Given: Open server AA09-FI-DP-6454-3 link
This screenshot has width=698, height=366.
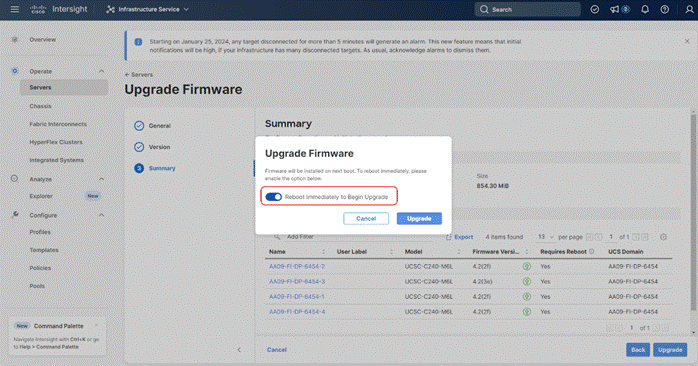Looking at the screenshot, I should click(297, 281).
